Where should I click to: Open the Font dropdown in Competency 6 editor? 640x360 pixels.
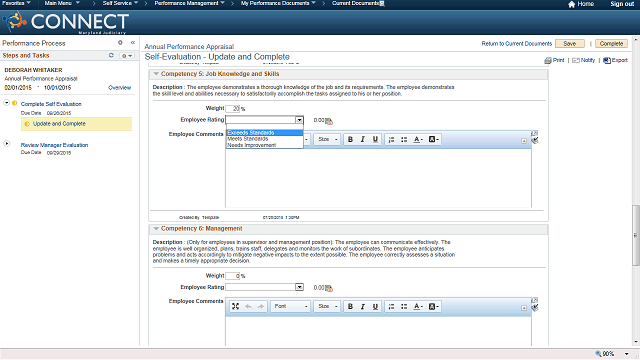[x=290, y=307]
